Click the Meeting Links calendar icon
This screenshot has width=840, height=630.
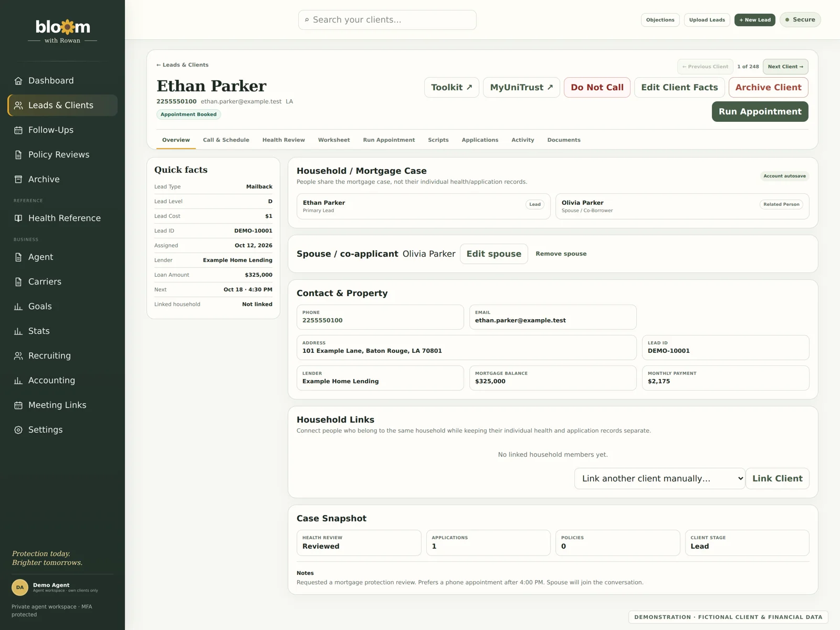coord(18,405)
